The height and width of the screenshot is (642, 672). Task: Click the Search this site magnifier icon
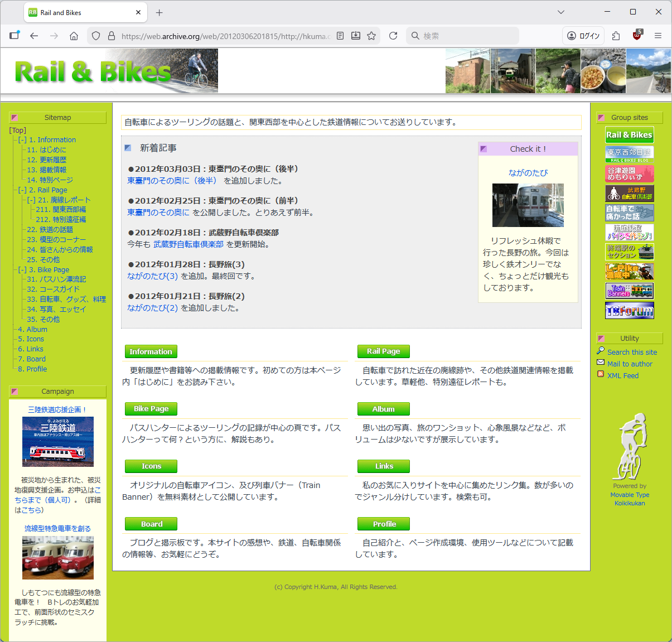coord(601,351)
